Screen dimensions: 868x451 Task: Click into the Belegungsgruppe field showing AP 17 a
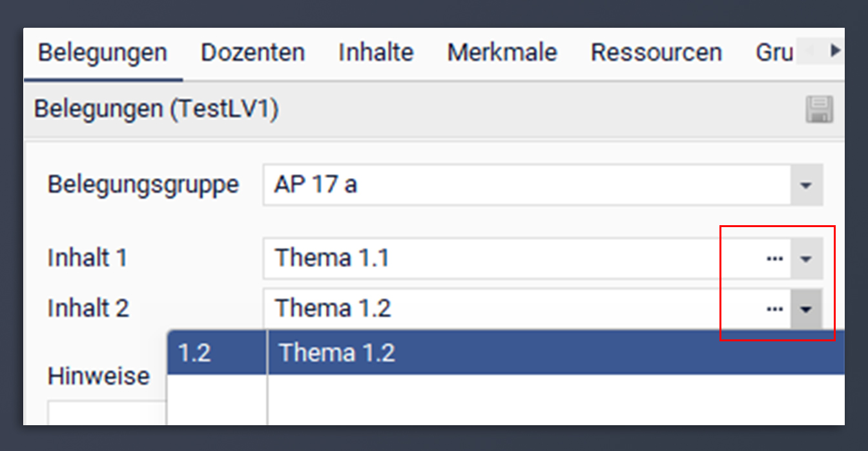(527, 186)
